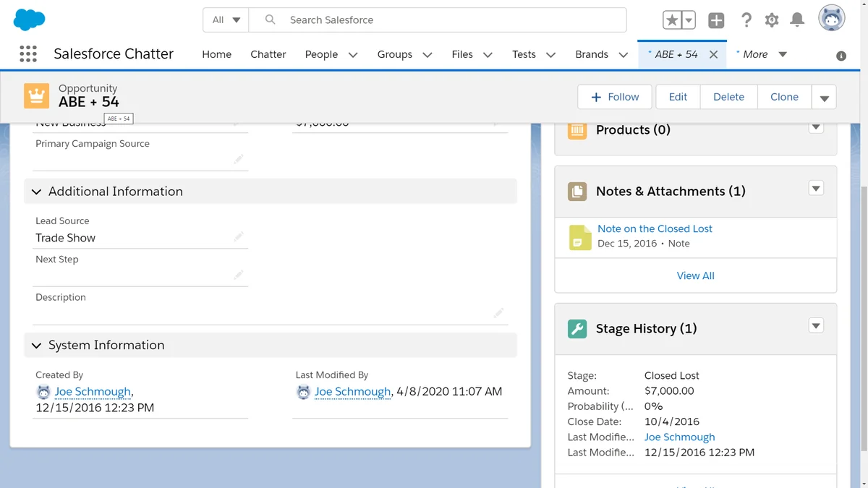The height and width of the screenshot is (488, 868).
Task: Open the Stage History panel dropdown
Action: pos(816,326)
